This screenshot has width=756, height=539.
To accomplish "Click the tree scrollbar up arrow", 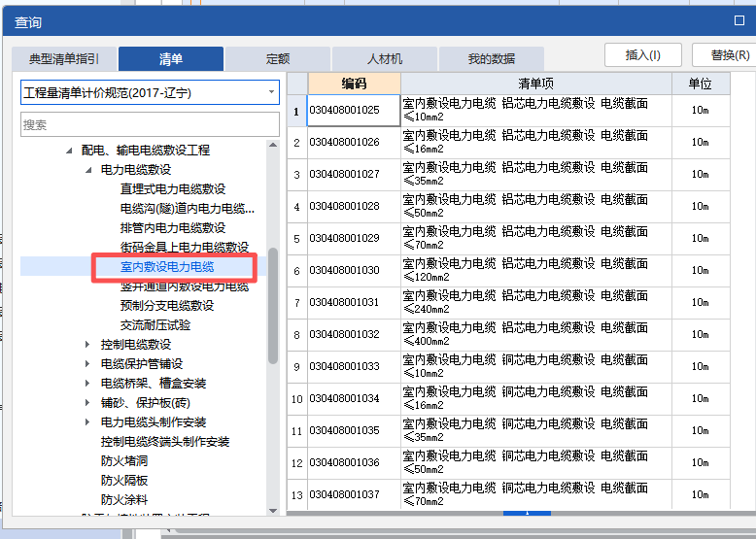I will 273,145.
